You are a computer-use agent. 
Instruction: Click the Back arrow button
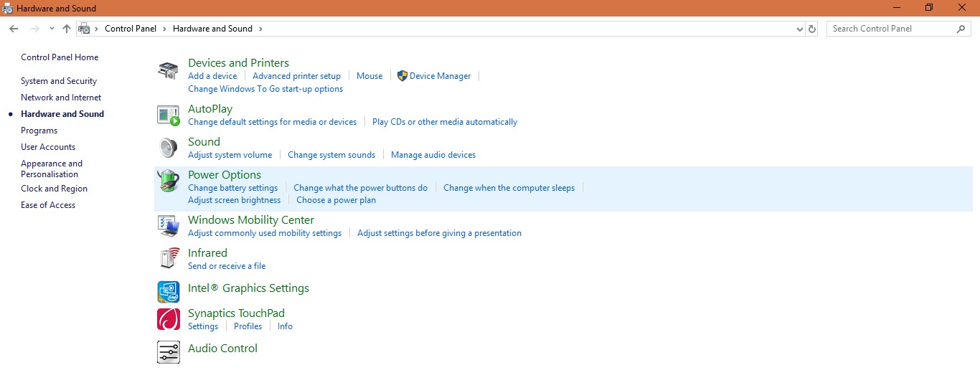14,29
